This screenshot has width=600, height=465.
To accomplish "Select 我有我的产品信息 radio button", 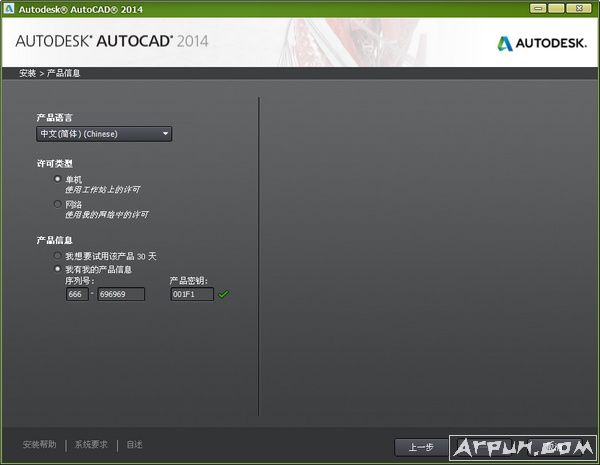I will point(57,269).
